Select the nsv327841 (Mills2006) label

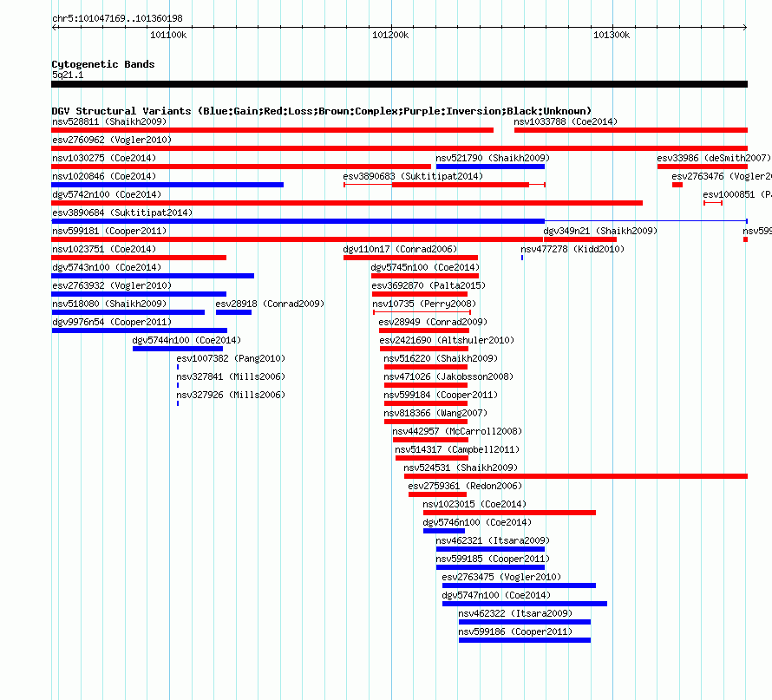(231, 376)
